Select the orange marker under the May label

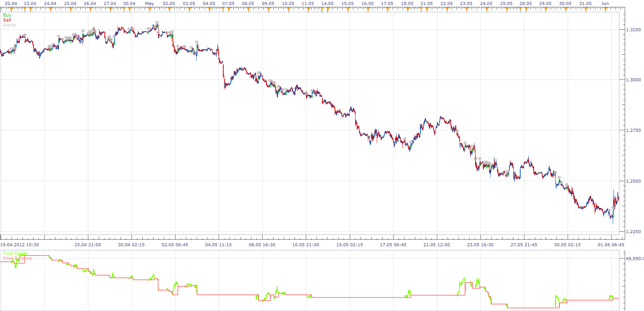coord(150,9)
